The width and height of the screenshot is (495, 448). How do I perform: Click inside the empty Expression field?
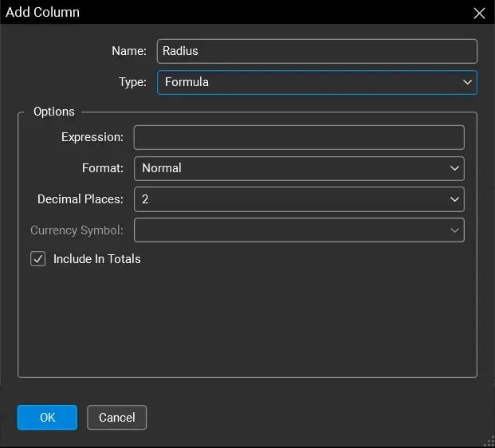(x=298, y=137)
